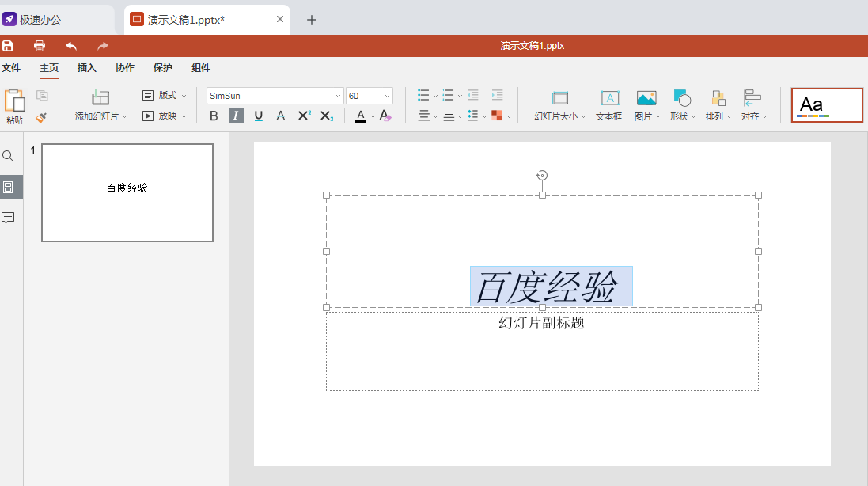Select slide 1 thumbnail
868x486 pixels.
click(x=127, y=192)
